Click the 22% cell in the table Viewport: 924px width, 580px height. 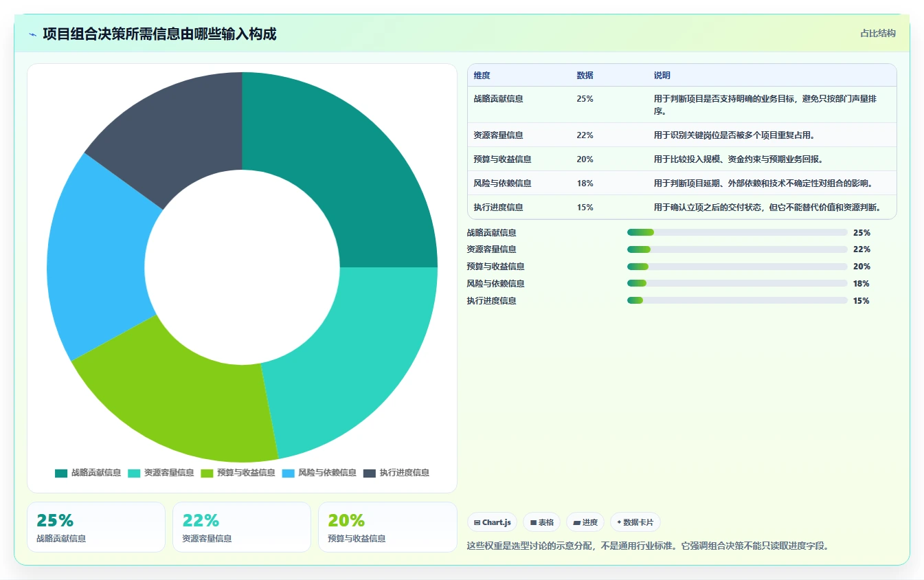[x=585, y=135]
